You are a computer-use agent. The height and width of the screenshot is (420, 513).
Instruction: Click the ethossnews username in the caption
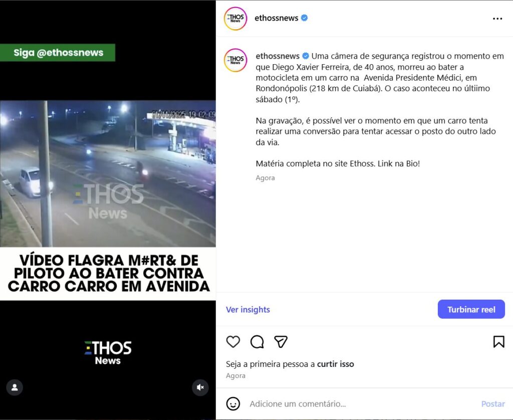pyautogui.click(x=278, y=56)
